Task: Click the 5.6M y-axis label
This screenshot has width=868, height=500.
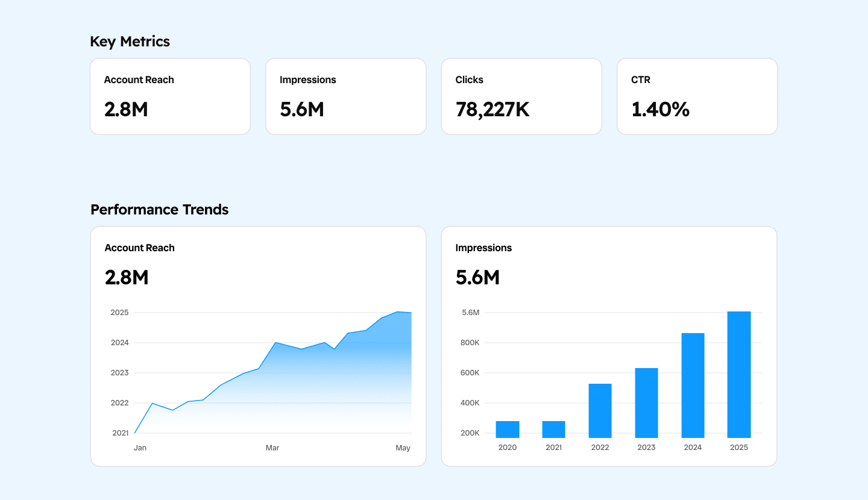Action: (x=470, y=313)
